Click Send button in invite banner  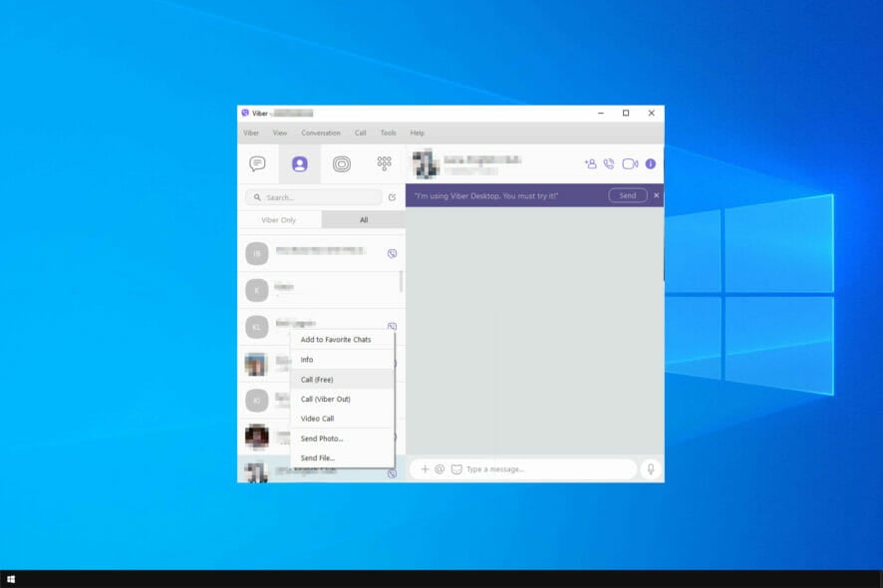(627, 195)
